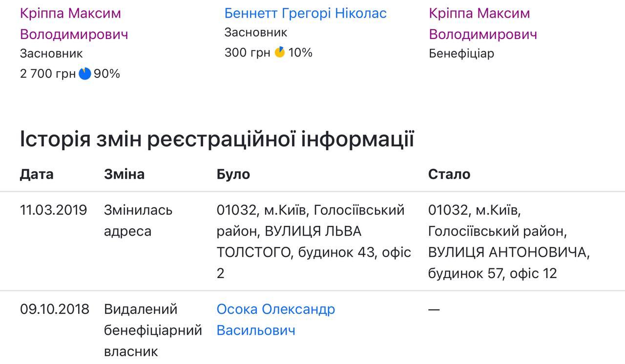Click the Дата column header
Viewport: 625px width, 364px height.
[37, 174]
